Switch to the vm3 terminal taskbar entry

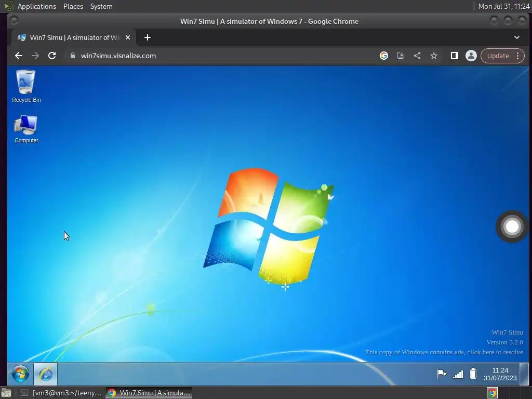61,393
